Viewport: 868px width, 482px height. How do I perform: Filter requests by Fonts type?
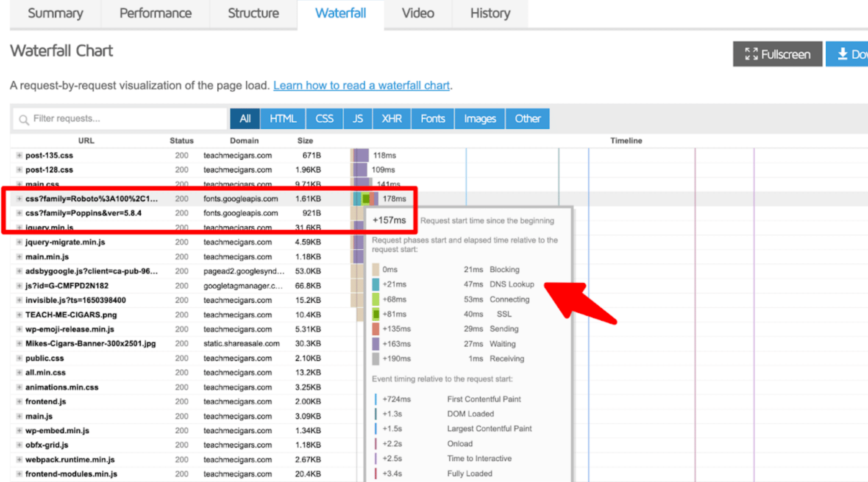click(432, 119)
